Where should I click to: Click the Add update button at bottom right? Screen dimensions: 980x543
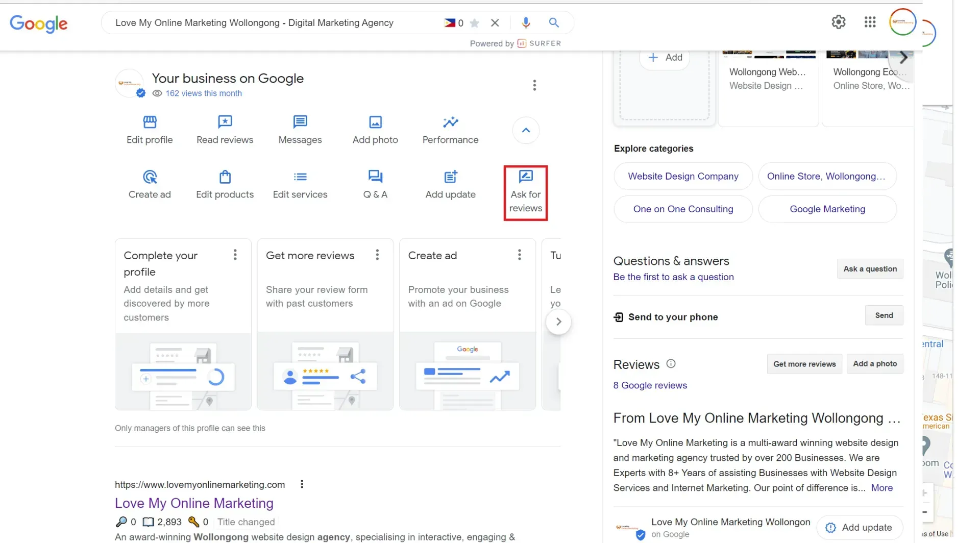[860, 528]
